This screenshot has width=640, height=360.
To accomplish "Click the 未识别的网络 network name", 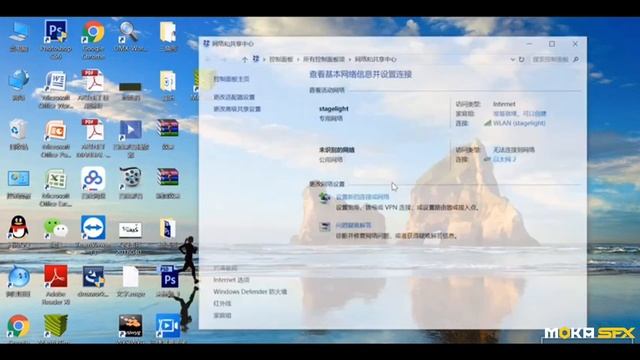I will click(x=337, y=150).
